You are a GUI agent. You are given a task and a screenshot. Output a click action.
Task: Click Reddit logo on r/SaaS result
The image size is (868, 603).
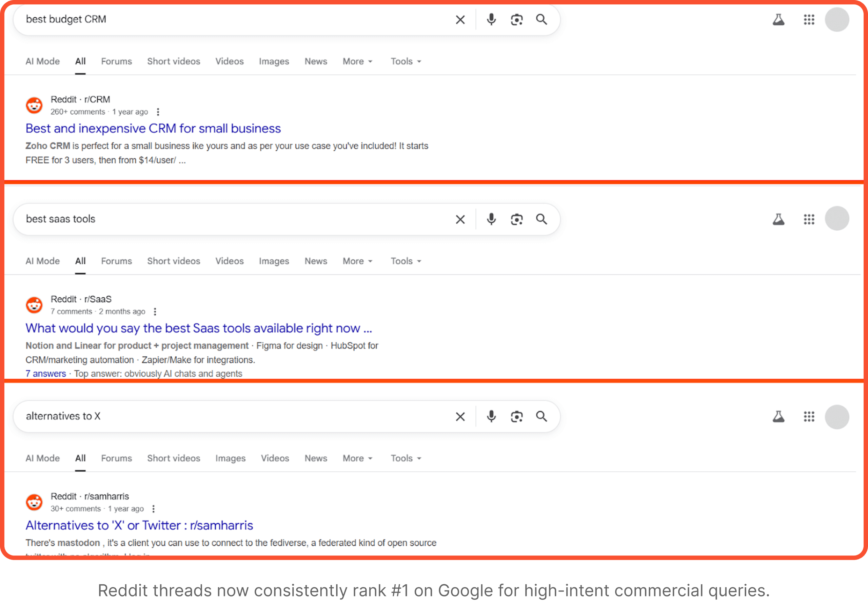(34, 305)
